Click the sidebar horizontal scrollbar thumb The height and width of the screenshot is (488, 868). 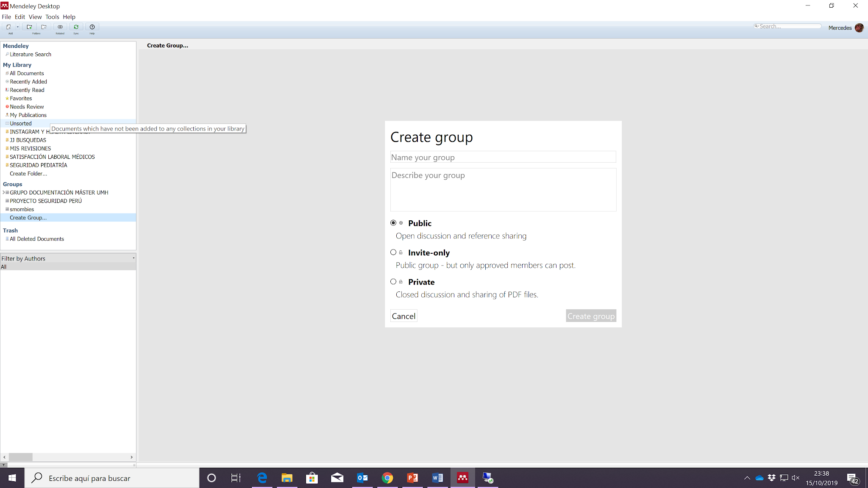click(x=21, y=457)
